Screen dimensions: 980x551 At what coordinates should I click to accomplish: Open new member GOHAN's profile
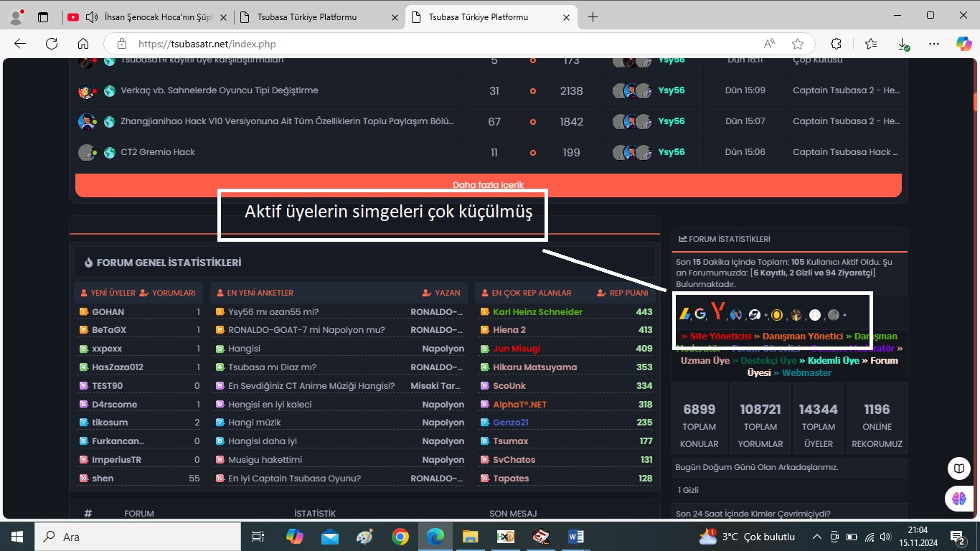[108, 312]
